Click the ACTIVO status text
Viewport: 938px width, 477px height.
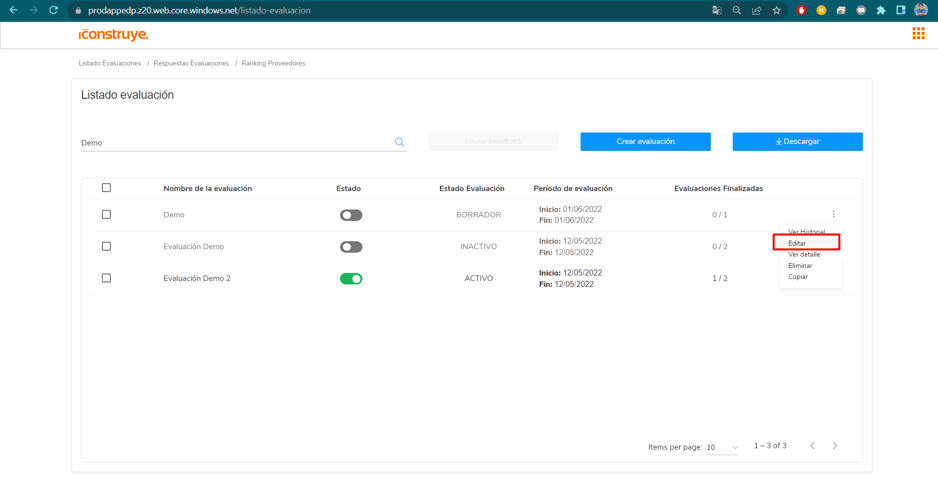point(479,278)
